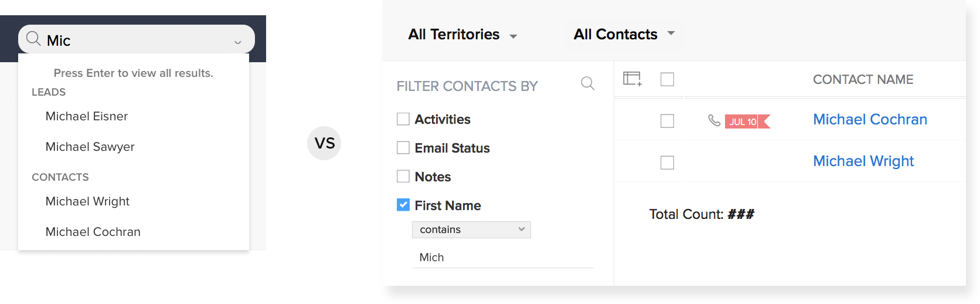Expand the search bar dropdown chevron
980x304 pixels.
238,42
